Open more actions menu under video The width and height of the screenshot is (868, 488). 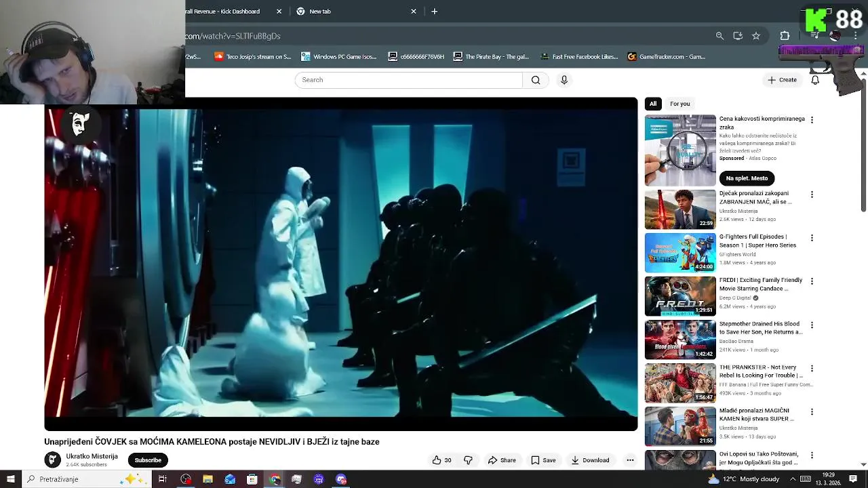point(630,460)
